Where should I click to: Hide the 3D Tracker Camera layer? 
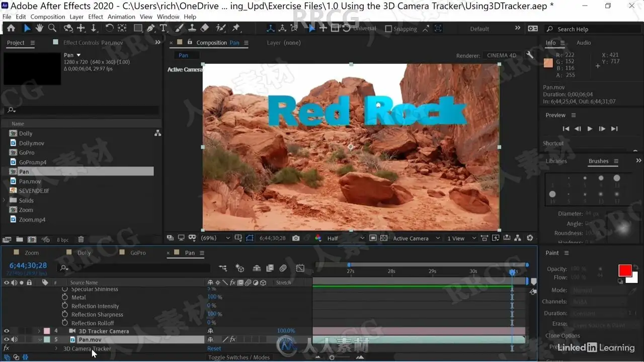7,331
